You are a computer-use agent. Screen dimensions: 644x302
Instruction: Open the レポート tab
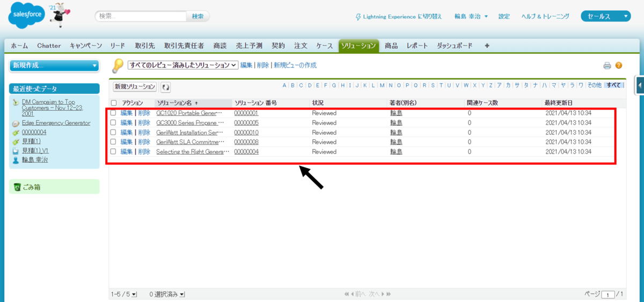tap(417, 46)
